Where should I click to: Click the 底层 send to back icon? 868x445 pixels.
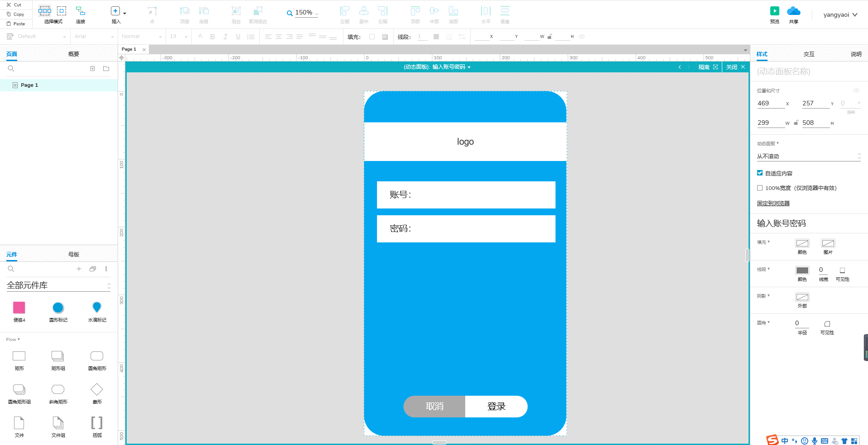click(x=204, y=10)
